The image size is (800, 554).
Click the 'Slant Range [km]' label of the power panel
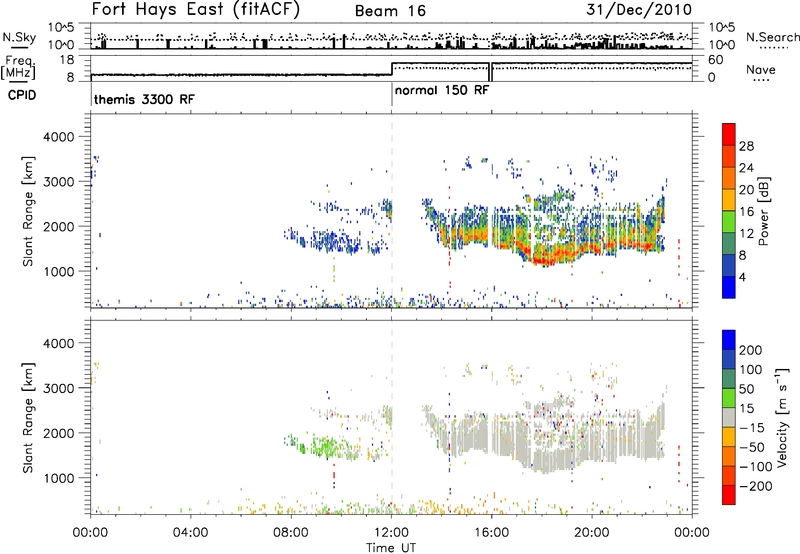[29, 211]
